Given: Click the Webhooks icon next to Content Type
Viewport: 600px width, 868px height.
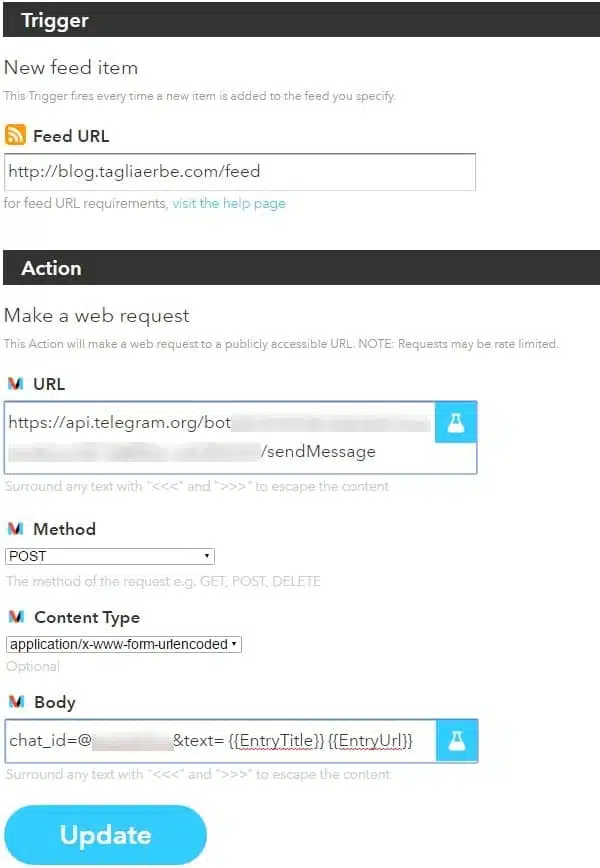Looking at the screenshot, I should tap(15, 617).
